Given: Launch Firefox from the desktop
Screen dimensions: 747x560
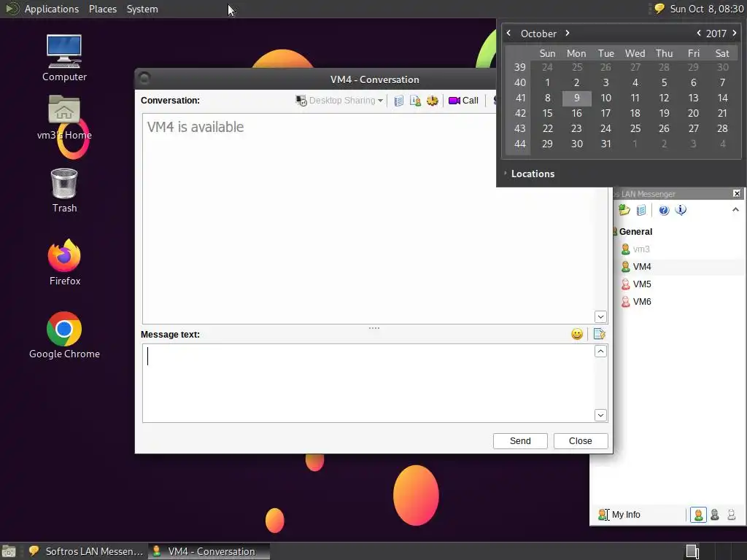Looking at the screenshot, I should pos(64,262).
